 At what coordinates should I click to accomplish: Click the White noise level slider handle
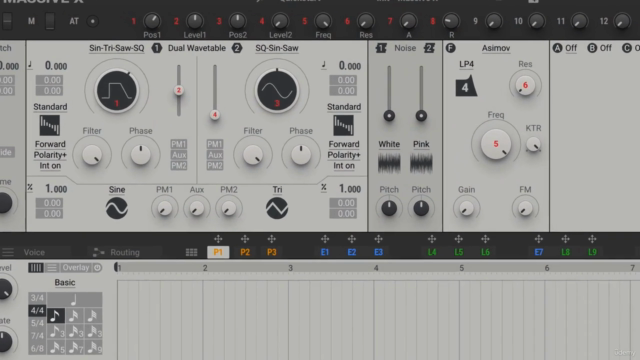point(389,116)
